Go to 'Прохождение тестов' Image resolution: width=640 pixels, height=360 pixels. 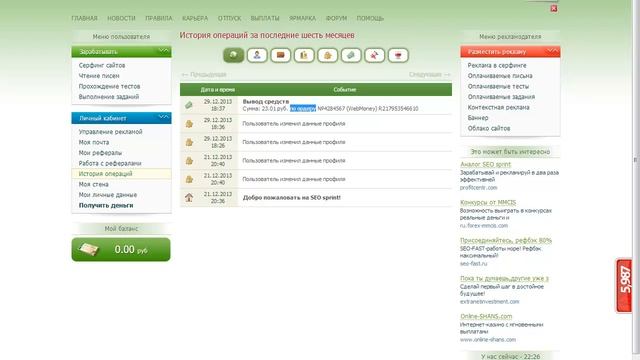click(x=109, y=87)
